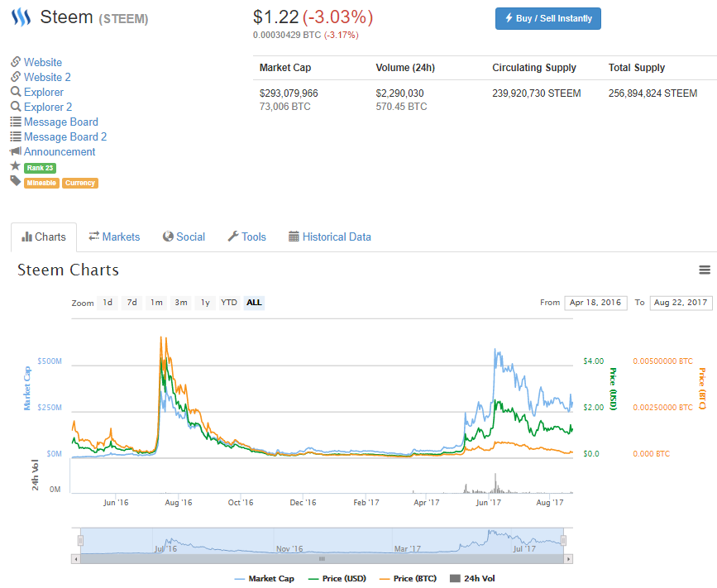Set chart zoom to 7d

[131, 303]
